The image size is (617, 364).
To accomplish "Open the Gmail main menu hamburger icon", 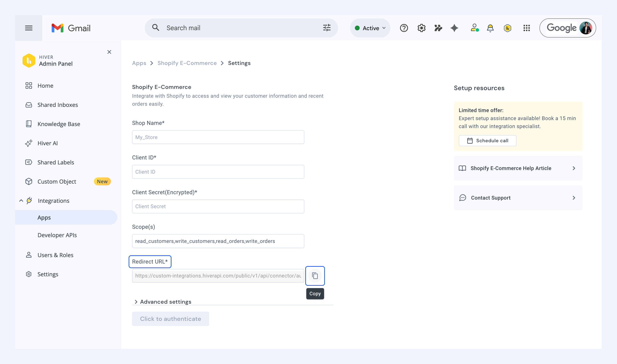I will (29, 28).
